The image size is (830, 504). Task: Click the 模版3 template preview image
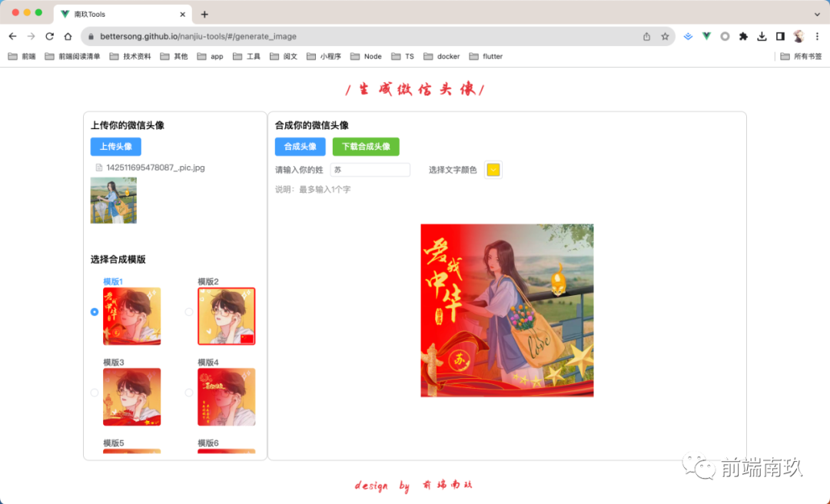(132, 397)
